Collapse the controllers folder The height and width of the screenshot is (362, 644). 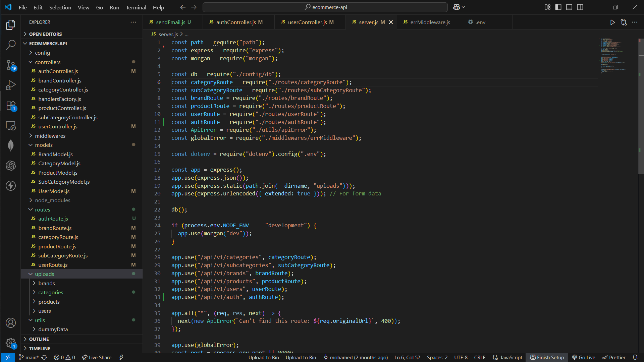click(x=48, y=62)
